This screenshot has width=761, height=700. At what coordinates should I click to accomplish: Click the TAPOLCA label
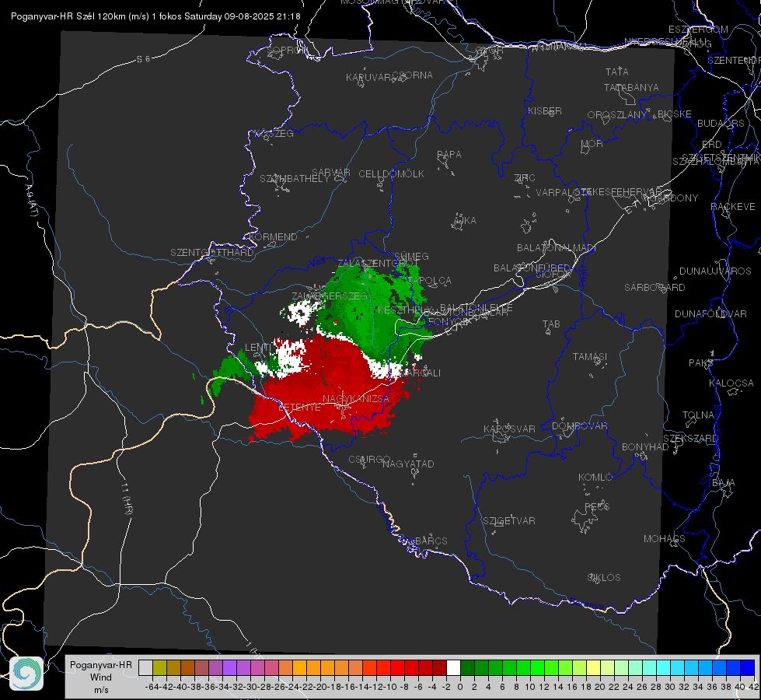(x=430, y=281)
